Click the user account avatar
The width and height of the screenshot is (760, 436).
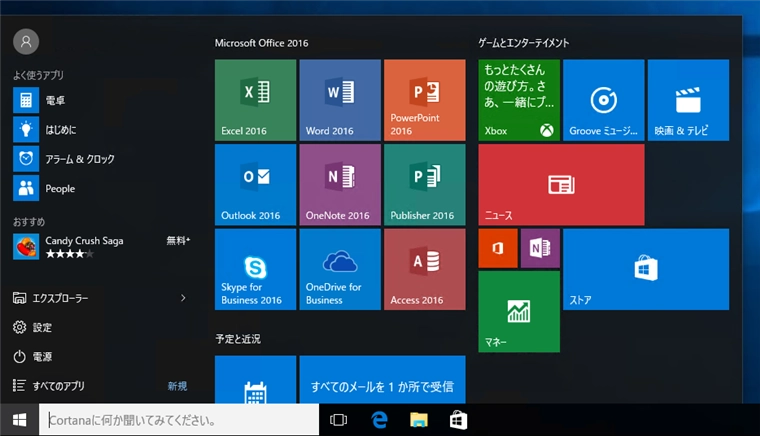point(26,42)
